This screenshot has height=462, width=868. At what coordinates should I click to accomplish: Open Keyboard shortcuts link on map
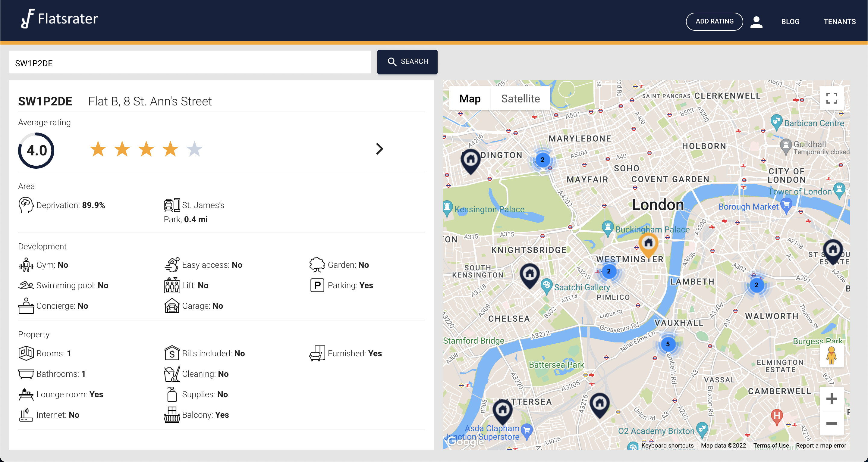point(667,445)
